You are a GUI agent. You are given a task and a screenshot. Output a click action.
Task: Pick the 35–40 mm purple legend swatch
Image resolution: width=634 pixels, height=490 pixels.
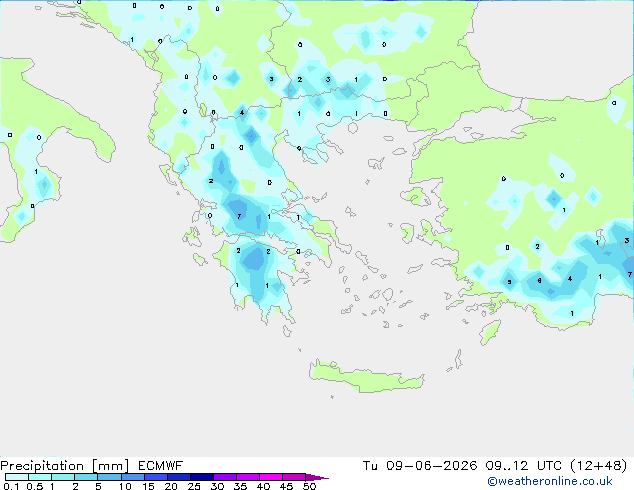(248, 477)
